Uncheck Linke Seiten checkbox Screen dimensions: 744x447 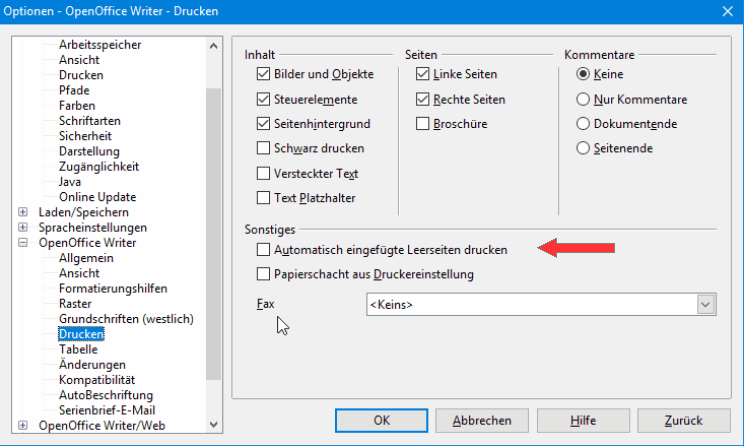pyautogui.click(x=422, y=74)
